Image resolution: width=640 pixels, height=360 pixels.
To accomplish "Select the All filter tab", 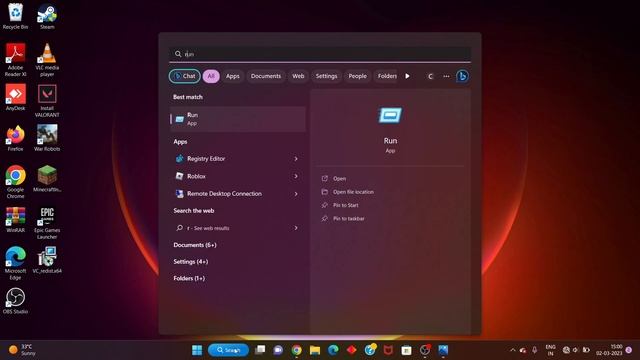I will (211, 76).
